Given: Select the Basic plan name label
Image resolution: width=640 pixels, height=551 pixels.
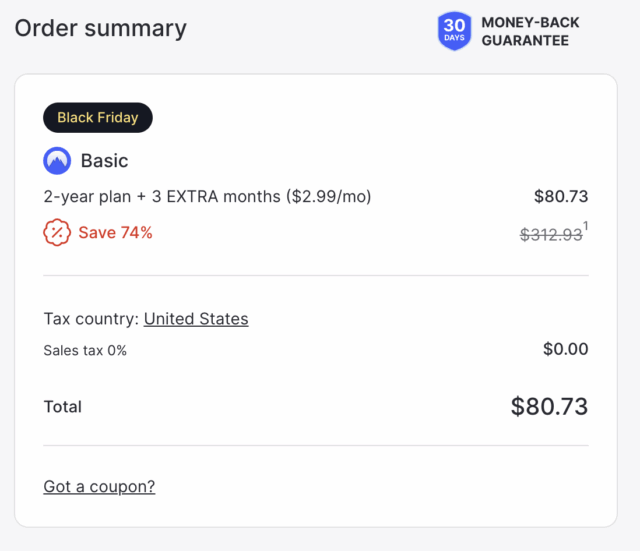Looking at the screenshot, I should (104, 160).
